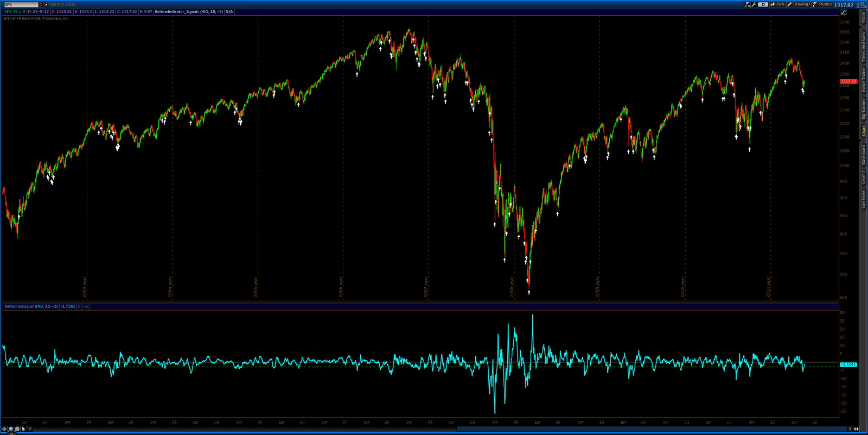Viewport: 868px width, 435px height.
Task: Click the H: 1324.2 high value
Action: click(83, 11)
